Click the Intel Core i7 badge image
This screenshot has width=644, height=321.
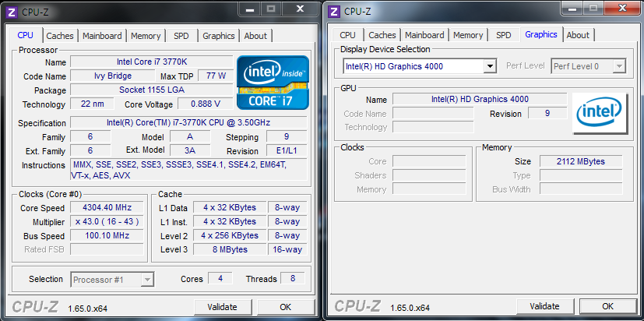pyautogui.click(x=273, y=83)
